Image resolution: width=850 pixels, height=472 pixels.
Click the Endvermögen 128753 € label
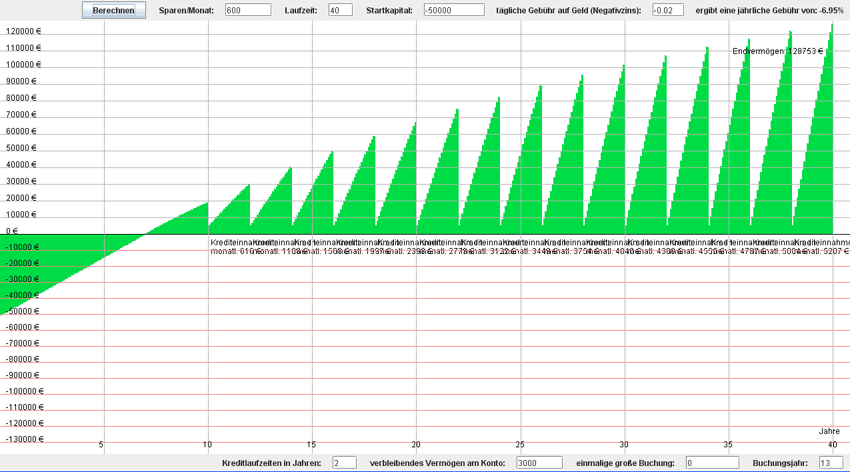click(x=778, y=51)
